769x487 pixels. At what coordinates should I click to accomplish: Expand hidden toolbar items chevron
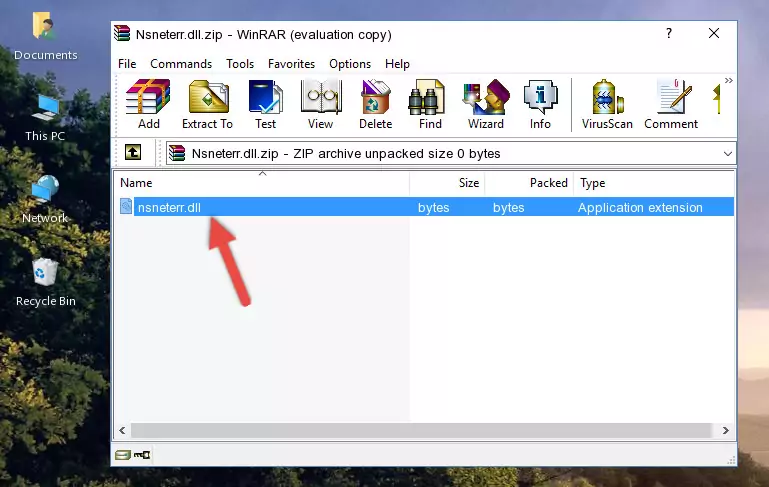coord(729,80)
